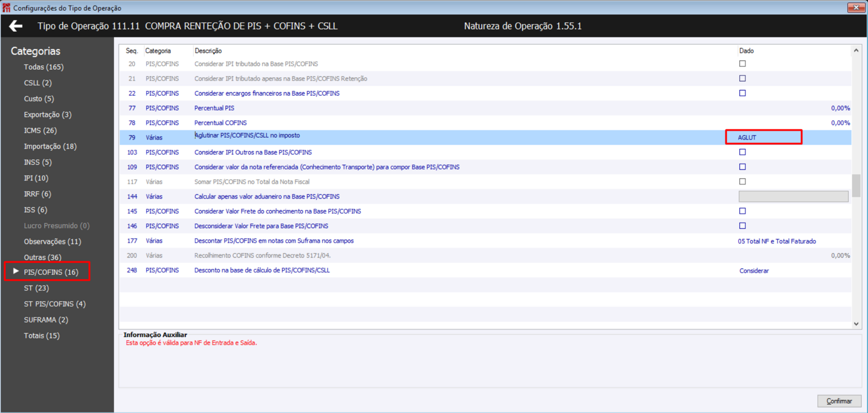Select the Totais (15) category

[41, 336]
